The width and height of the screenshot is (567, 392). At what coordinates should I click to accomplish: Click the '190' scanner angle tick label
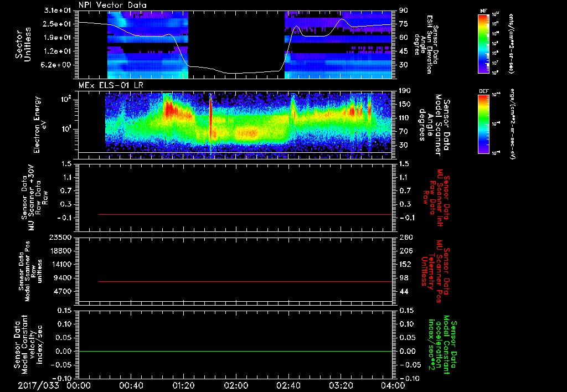(405, 91)
